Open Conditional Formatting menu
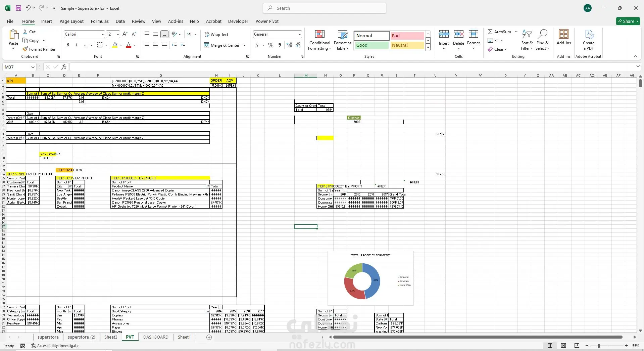The image size is (644, 351). pos(319,40)
